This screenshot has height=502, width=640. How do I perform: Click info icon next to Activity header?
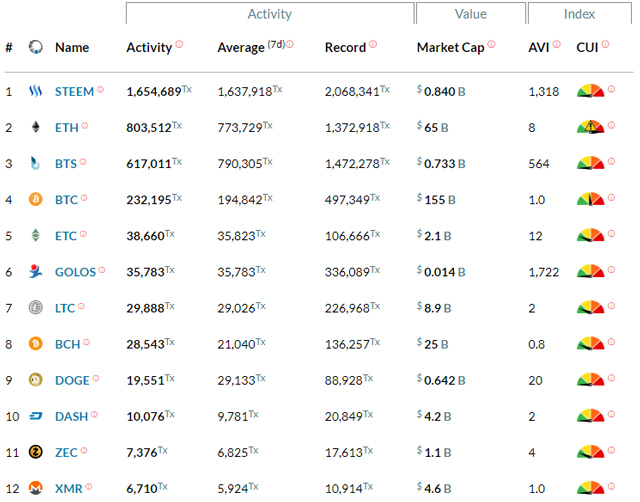(x=179, y=44)
